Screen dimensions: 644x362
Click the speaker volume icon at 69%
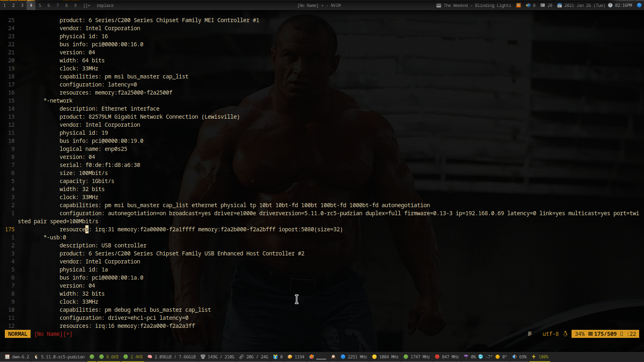514,357
